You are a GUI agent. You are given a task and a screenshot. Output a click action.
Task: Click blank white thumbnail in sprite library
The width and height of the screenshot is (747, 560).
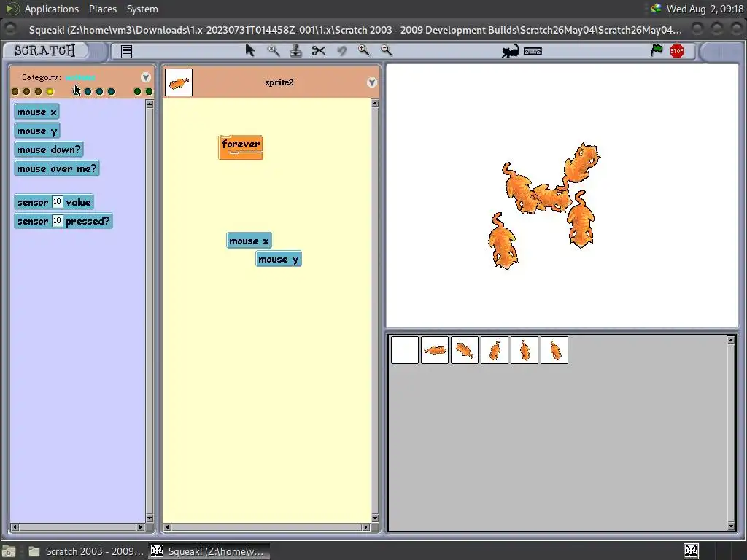[x=405, y=350]
